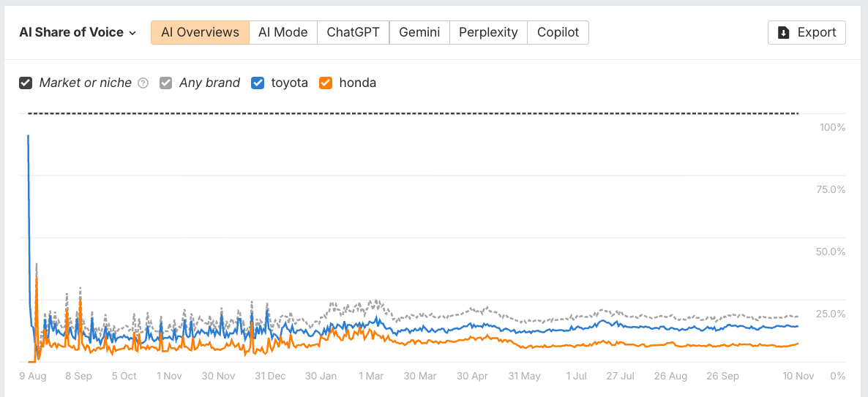Viewport: 868px width, 397px height.
Task: Uncheck the Any brand checkbox
Action: click(166, 83)
